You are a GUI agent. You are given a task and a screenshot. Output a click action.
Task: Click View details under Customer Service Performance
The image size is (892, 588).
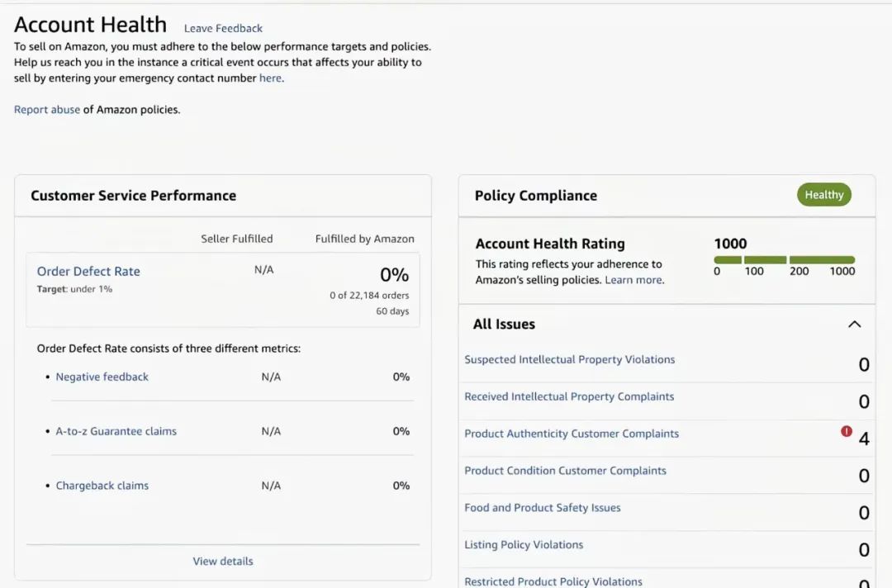coord(223,562)
